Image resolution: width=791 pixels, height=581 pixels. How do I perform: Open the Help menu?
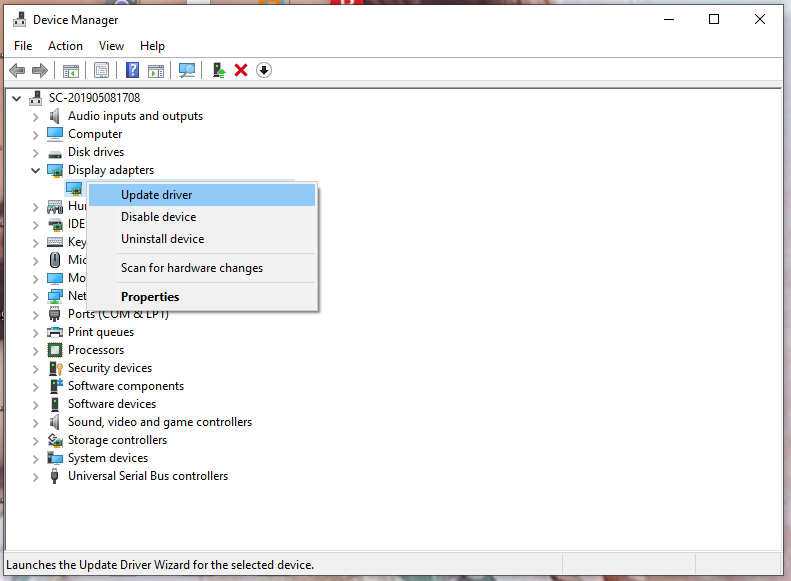[x=152, y=46]
